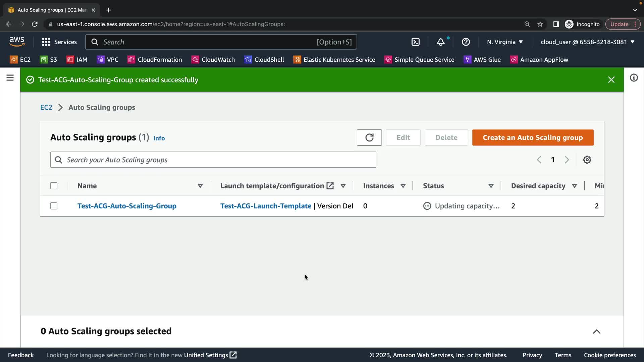Open the CloudShell terminal icon in header
644x362 pixels.
[x=415, y=42]
